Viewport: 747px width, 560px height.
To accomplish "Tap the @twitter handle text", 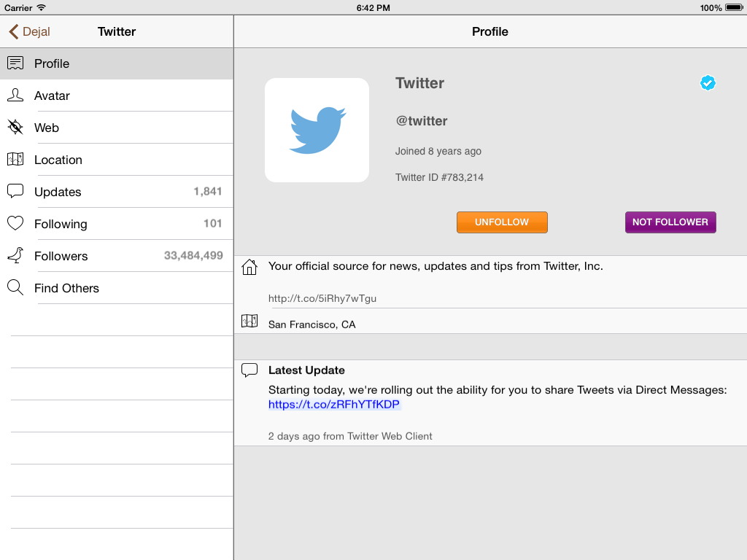I will pos(422,121).
